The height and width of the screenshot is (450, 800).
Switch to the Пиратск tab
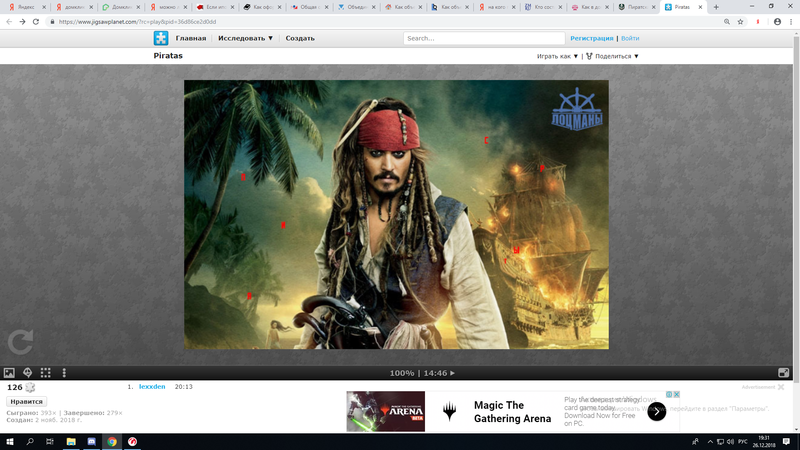(x=635, y=7)
